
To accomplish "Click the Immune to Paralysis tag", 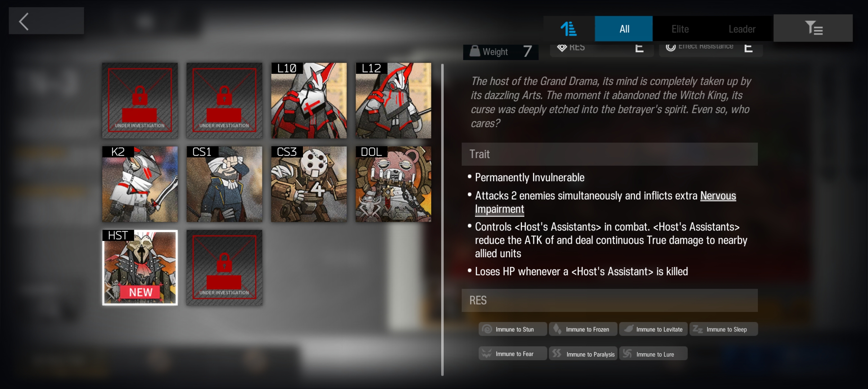I will tap(583, 354).
